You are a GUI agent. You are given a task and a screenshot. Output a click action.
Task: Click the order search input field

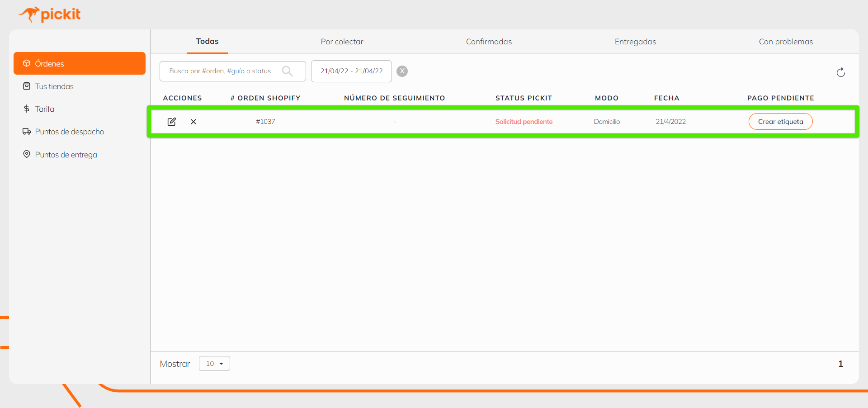pos(222,71)
